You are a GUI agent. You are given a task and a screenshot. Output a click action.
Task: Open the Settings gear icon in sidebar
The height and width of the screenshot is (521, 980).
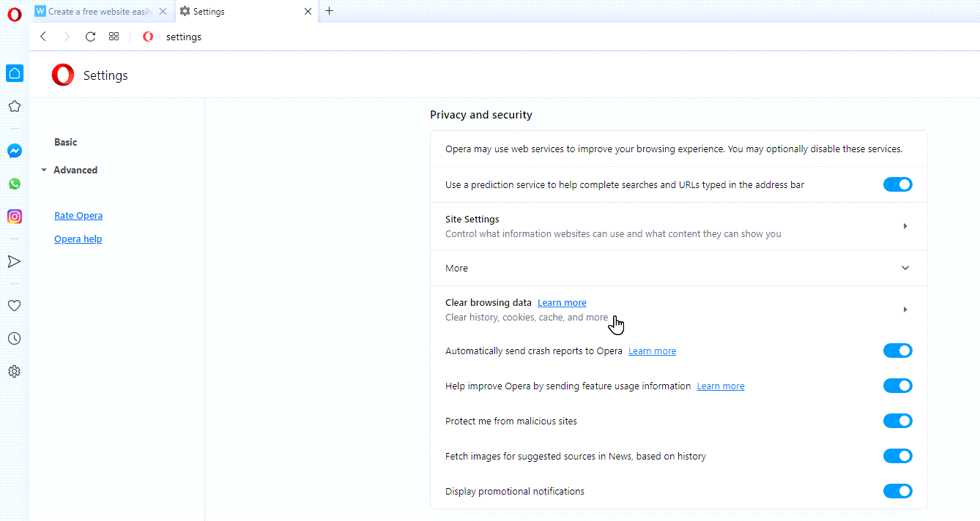pos(15,372)
